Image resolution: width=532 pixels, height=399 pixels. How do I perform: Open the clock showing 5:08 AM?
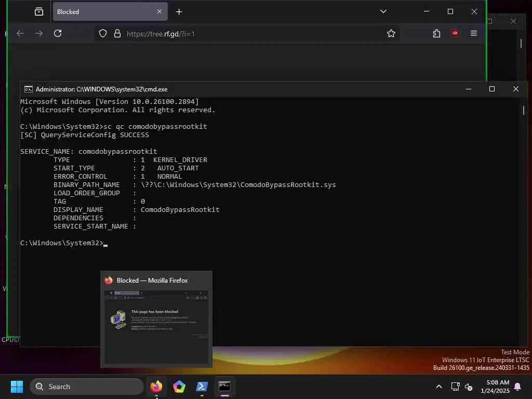coord(495,387)
